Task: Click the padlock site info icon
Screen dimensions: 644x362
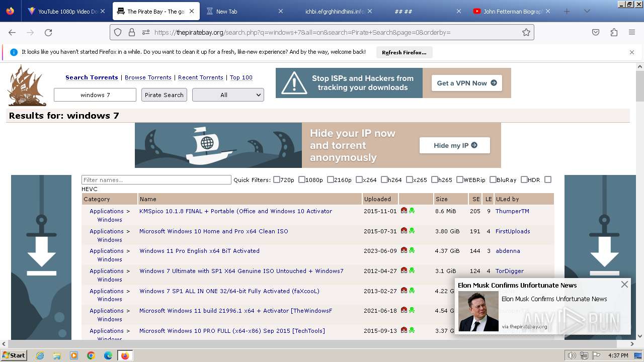Action: tap(132, 32)
